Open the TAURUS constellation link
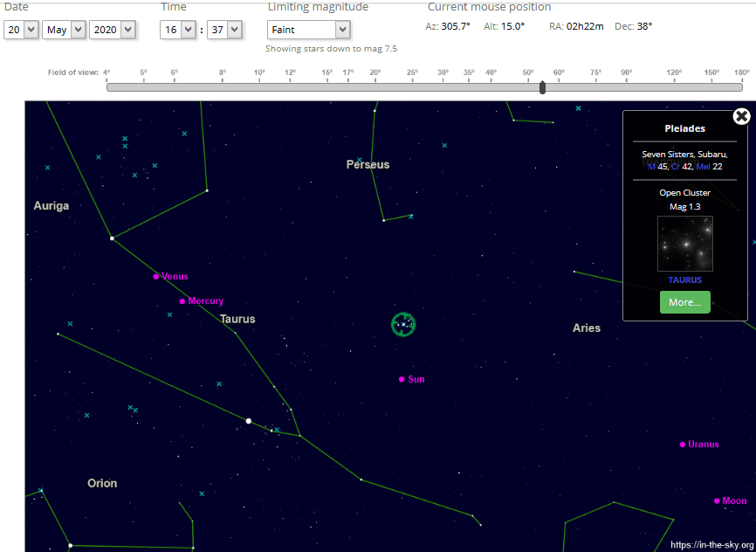 684,279
